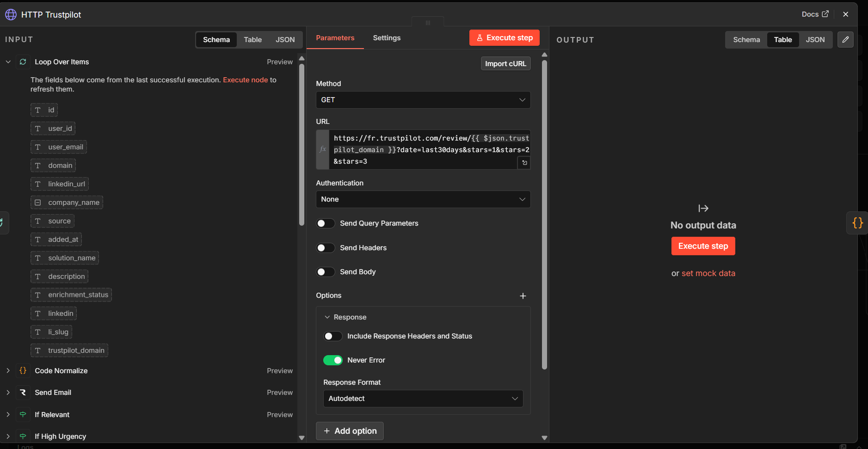Click the text type icon of li_slug
Image resolution: width=868 pixels, height=449 pixels.
[38, 332]
